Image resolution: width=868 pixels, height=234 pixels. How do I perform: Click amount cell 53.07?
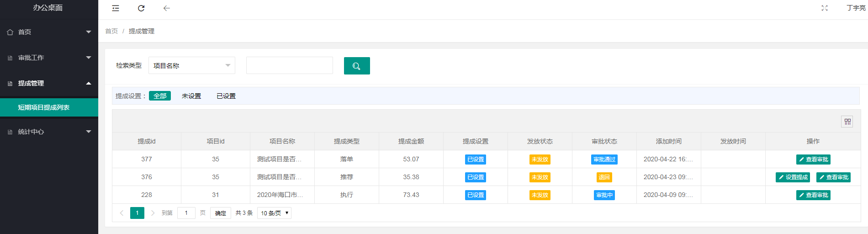(x=411, y=159)
